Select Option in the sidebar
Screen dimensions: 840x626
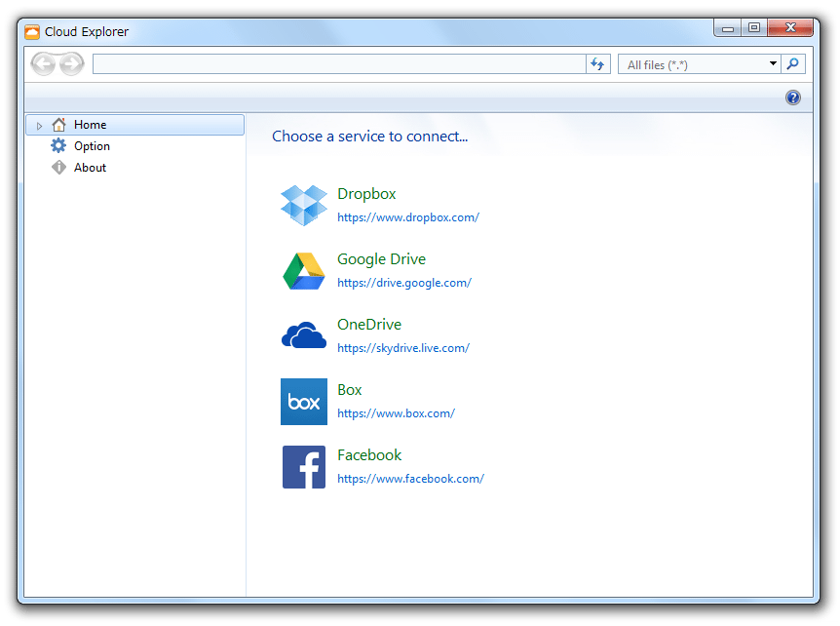[x=92, y=146]
